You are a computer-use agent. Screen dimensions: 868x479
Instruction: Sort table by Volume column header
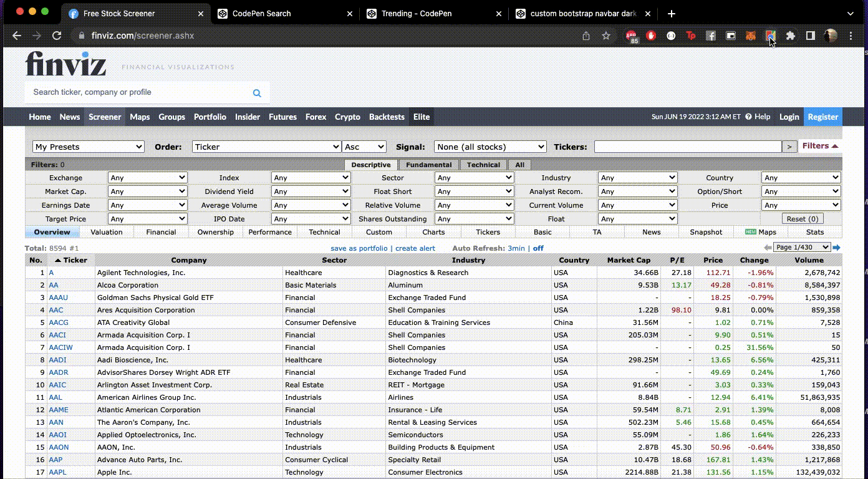pos(809,260)
